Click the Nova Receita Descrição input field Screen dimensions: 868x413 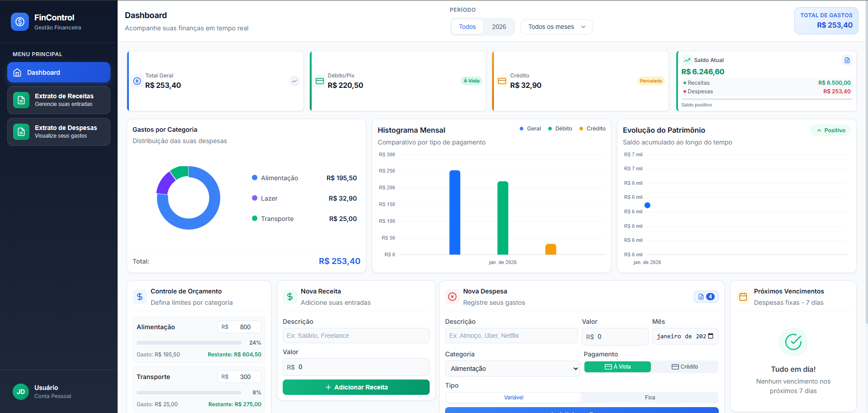[x=356, y=336]
